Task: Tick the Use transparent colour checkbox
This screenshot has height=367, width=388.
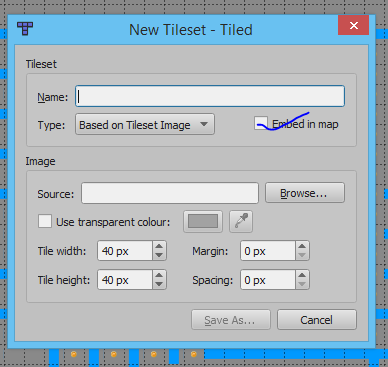Action: pos(45,221)
